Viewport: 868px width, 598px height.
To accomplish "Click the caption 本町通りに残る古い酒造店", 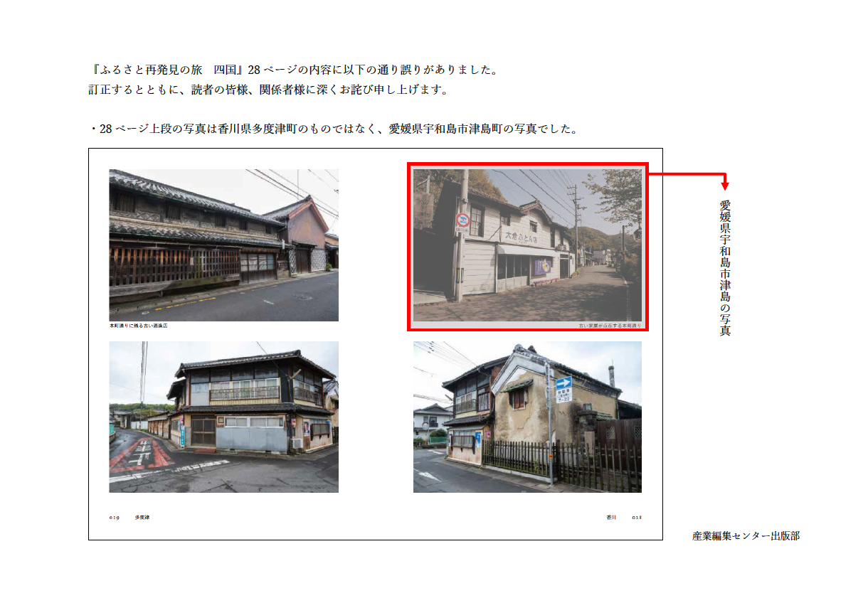I will pyautogui.click(x=138, y=326).
